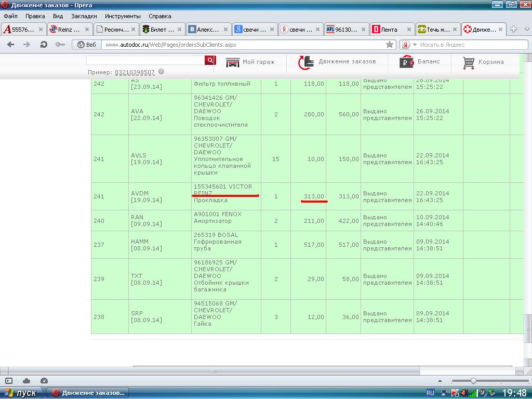The height and width of the screenshot is (399, 532).
Task: Open the Opera Link cloud icon
Action: coord(26,381)
